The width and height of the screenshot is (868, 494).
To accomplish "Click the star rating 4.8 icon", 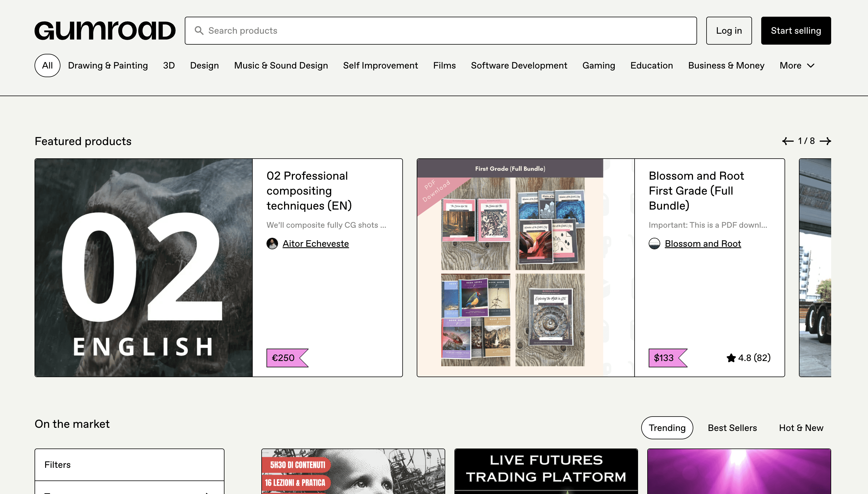I will [731, 358].
